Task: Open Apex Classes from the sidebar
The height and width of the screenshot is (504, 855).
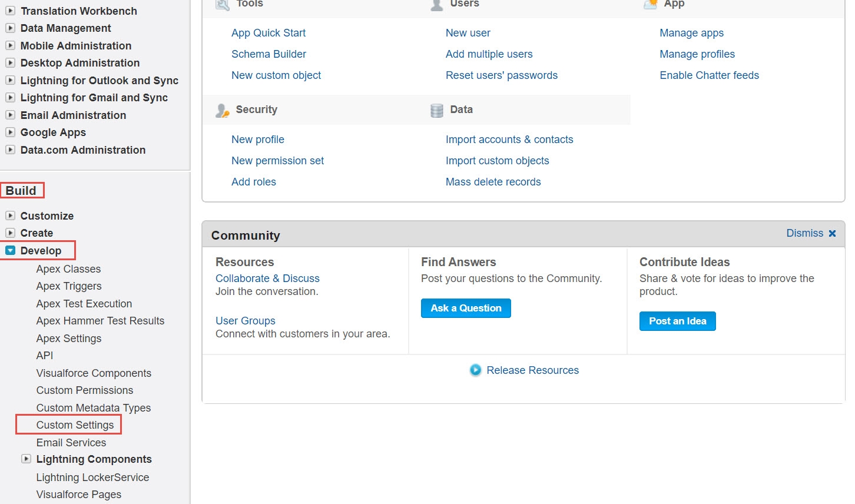Action: click(x=68, y=269)
